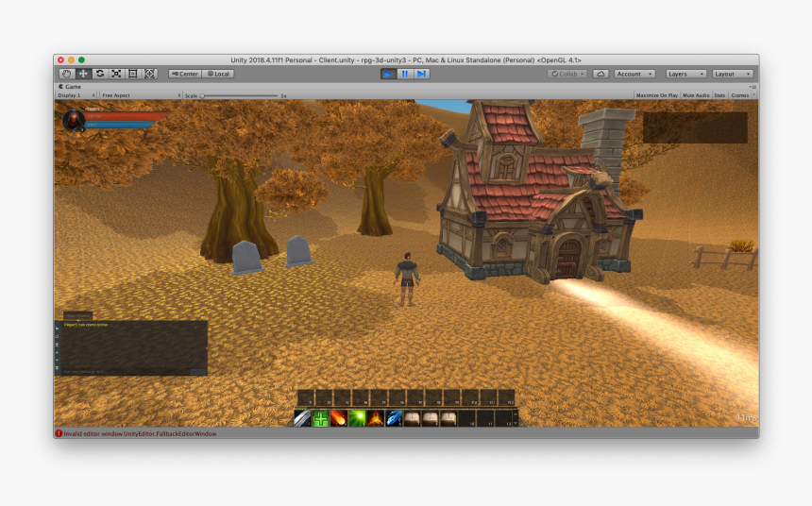Click the blue mana bar

119,125
